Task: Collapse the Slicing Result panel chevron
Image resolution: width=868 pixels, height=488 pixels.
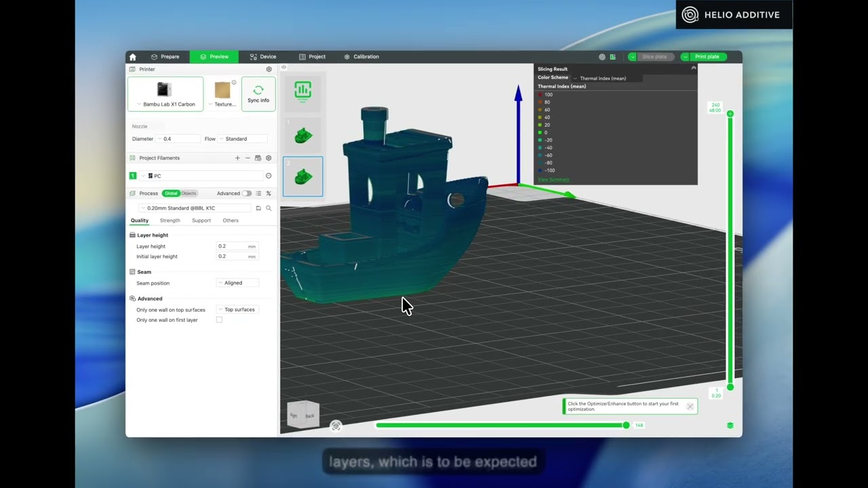Action: coord(693,68)
